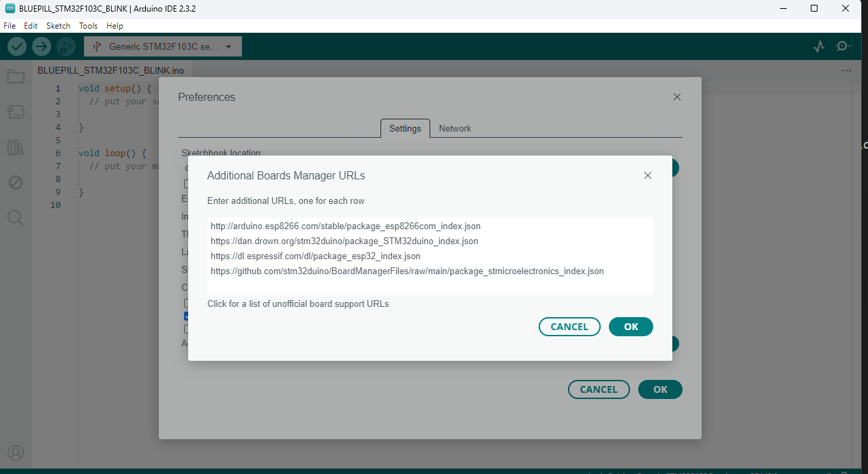The image size is (868, 474).
Task: Close the Additional Boards Manager URLs dialog
Action: 648,175
